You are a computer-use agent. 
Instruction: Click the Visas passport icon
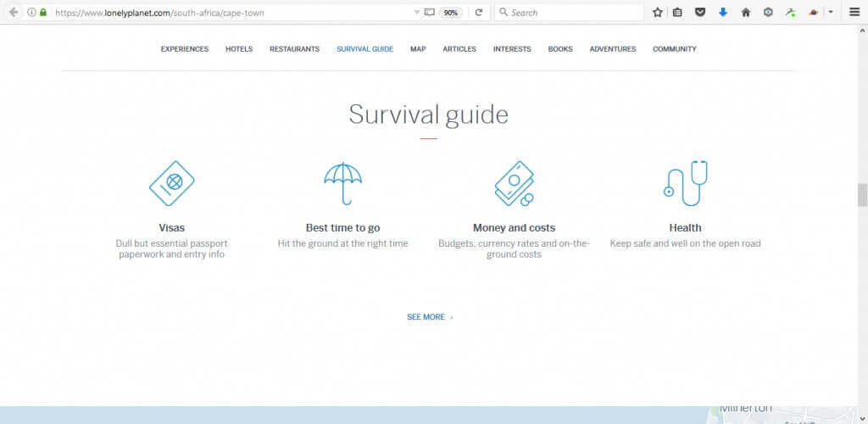pyautogui.click(x=171, y=183)
